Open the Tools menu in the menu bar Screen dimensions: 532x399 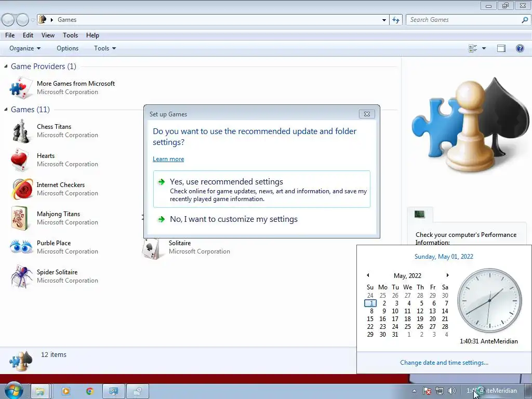[70, 35]
